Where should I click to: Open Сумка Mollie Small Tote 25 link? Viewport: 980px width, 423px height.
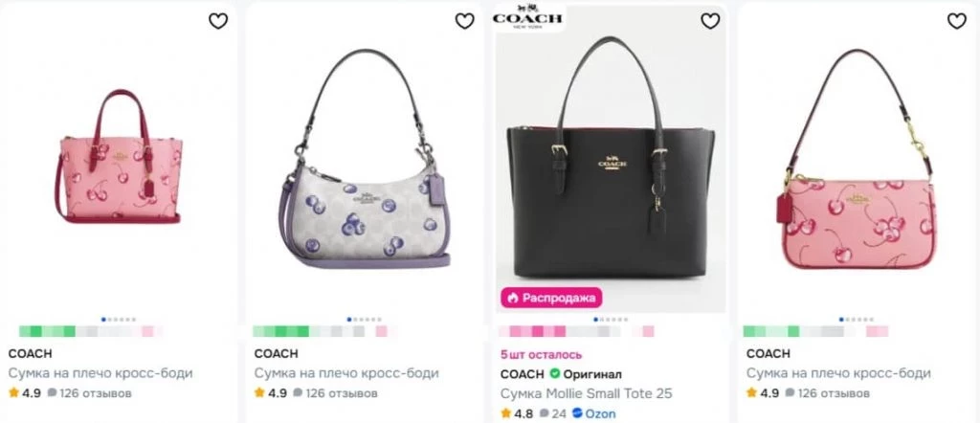[x=587, y=394]
